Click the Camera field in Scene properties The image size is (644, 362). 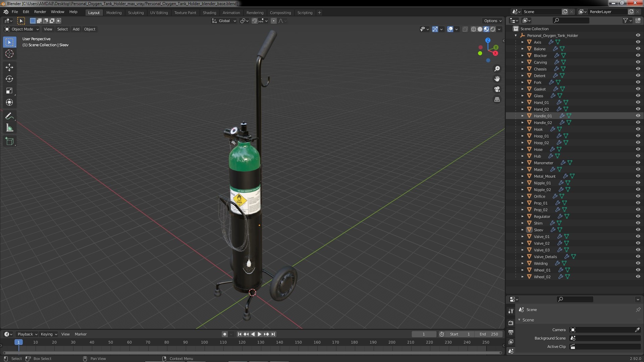(x=602, y=330)
